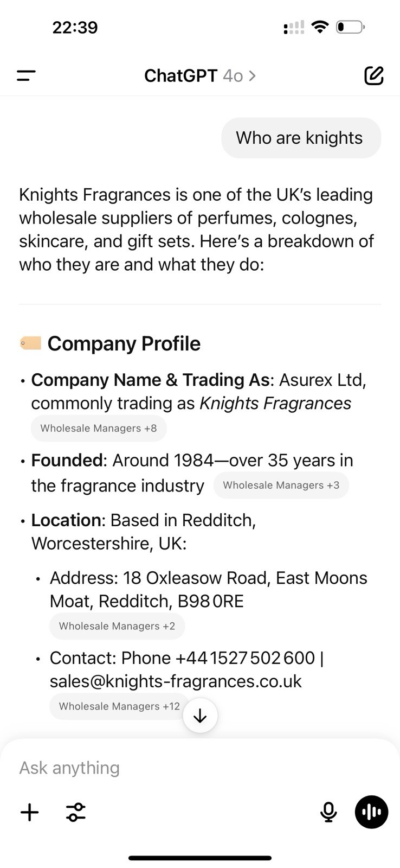
Task: Open the Wholesale Managers +2 citation chip
Action: [117, 626]
